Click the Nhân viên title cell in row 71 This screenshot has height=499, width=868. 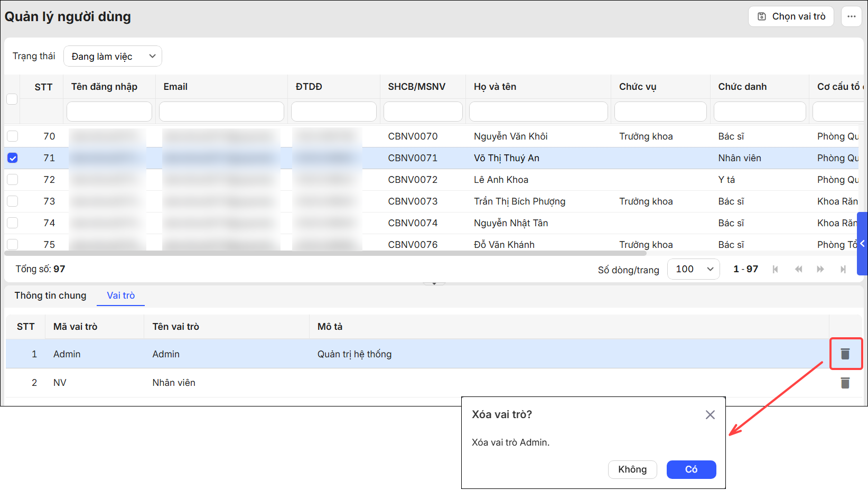(x=740, y=158)
